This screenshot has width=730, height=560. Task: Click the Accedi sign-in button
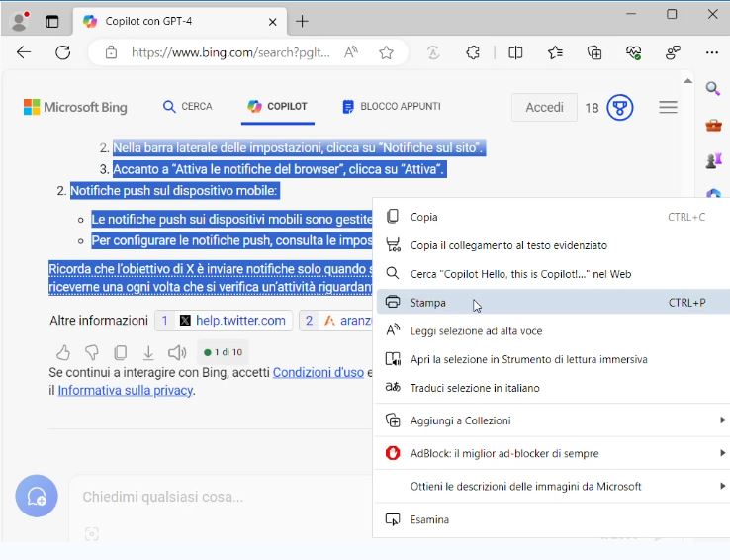click(544, 108)
